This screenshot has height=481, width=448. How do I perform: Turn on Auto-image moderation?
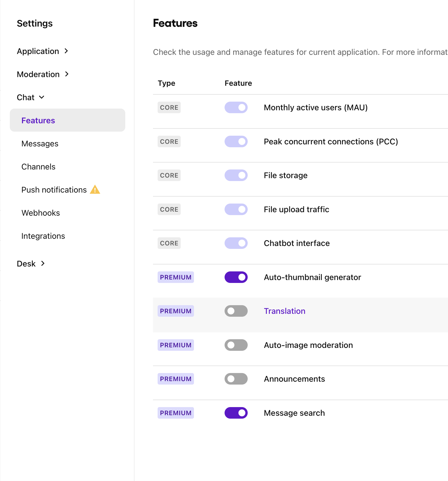click(236, 345)
